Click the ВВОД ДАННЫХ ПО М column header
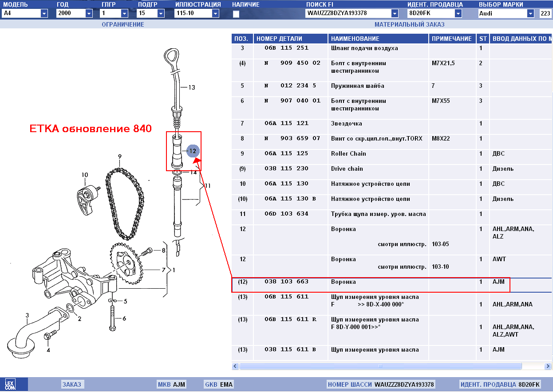The image size is (553, 392). point(521,39)
